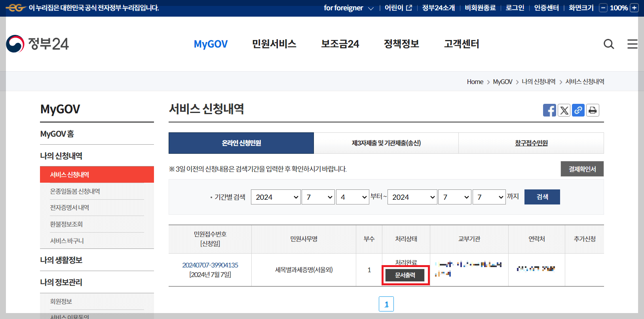Open the end day 7 dropdown
Image resolution: width=644 pixels, height=319 pixels.
(489, 197)
